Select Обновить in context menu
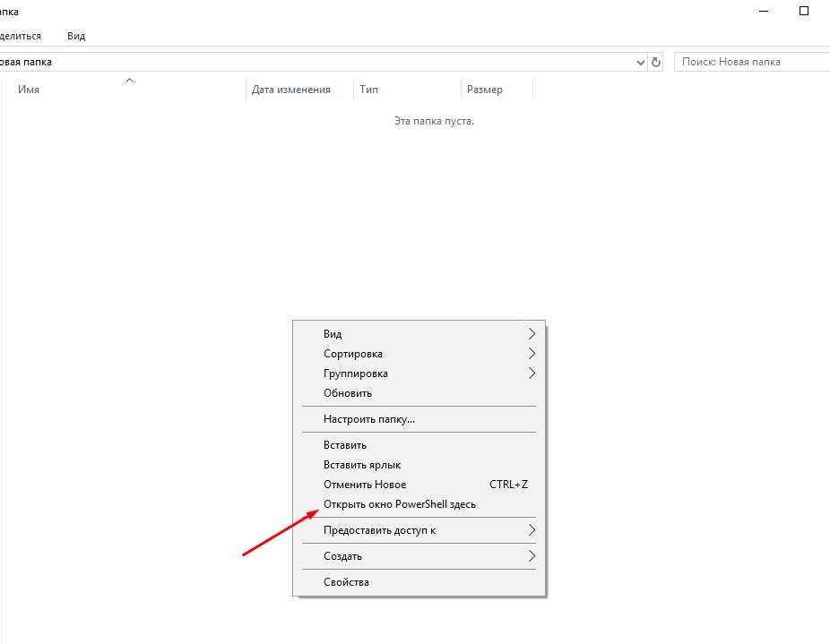Viewport: 830px width, 644px height. 348,393
